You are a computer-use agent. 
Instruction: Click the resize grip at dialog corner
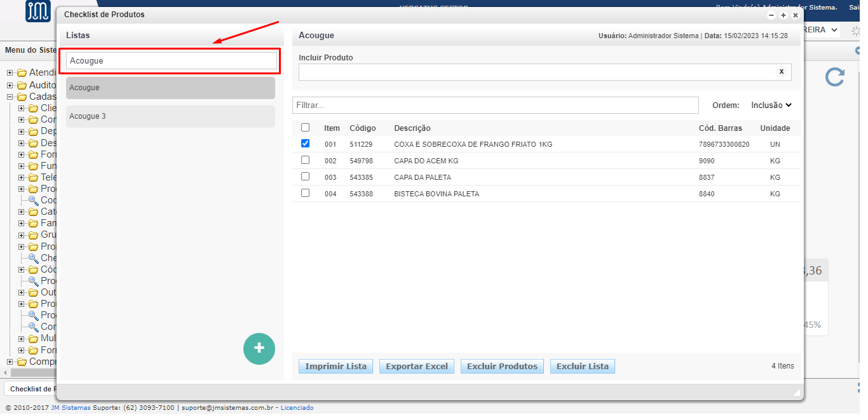tap(796, 393)
